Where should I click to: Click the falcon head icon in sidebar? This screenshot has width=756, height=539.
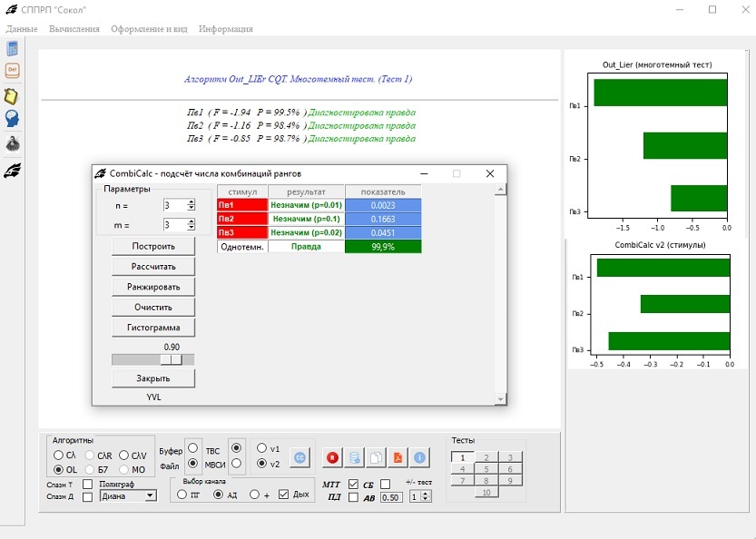tap(14, 169)
